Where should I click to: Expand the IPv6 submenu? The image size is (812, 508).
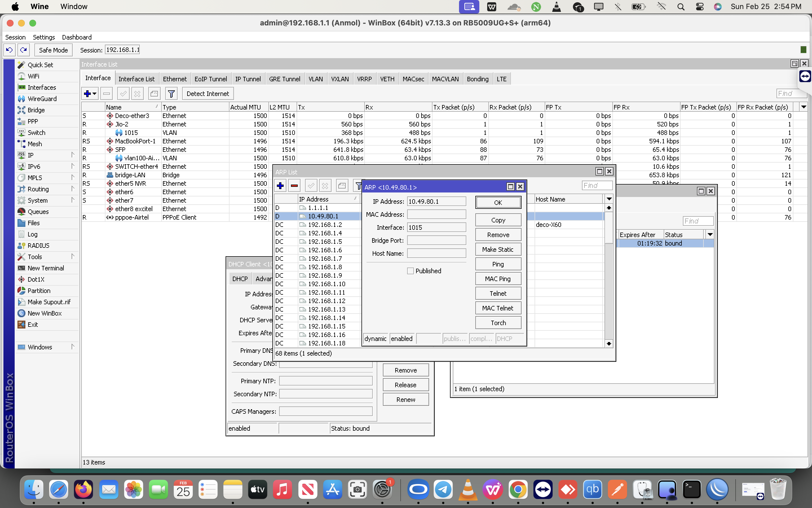click(47, 167)
